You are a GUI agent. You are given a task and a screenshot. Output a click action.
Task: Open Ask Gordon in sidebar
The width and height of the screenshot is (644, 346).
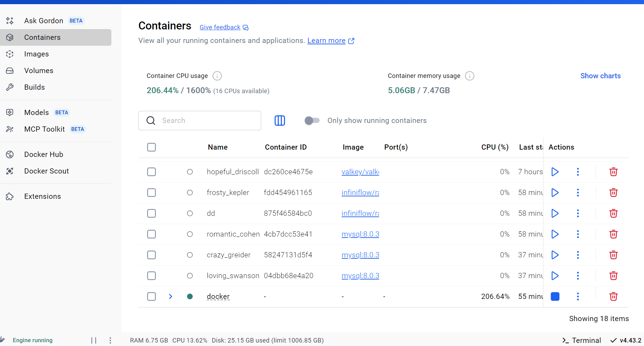pos(56,21)
